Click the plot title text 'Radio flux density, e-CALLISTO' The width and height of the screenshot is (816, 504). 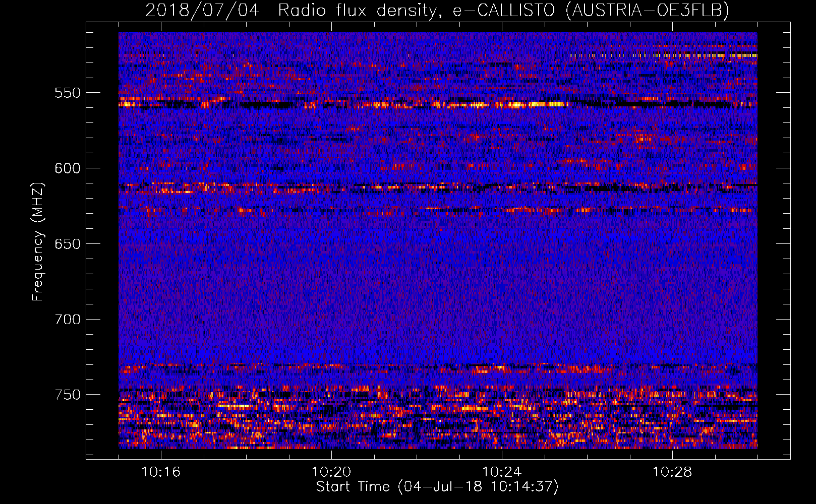pyautogui.click(x=417, y=10)
